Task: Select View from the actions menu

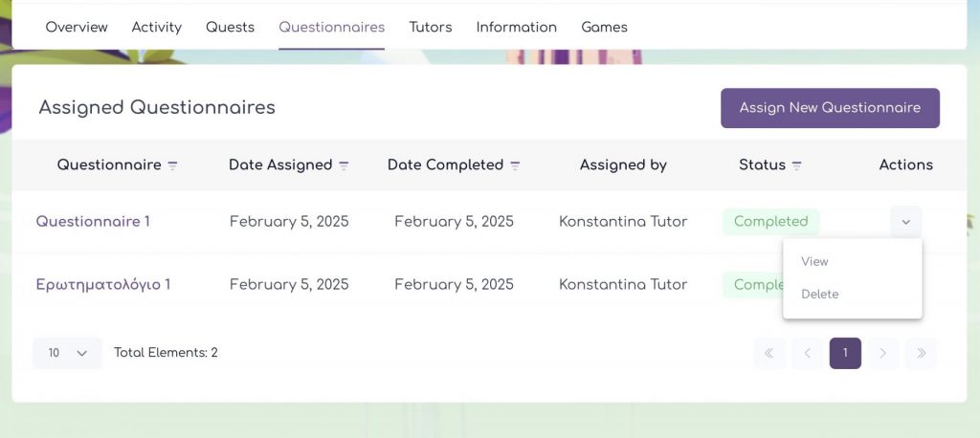Action: [x=814, y=261]
